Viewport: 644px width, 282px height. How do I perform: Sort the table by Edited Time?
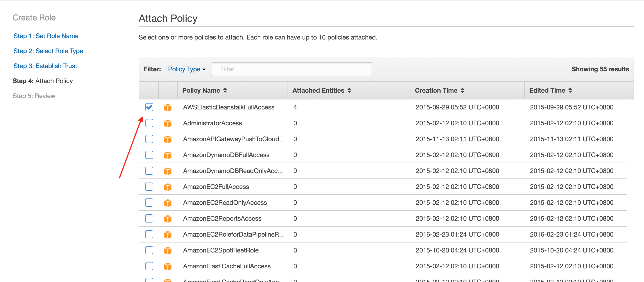pos(551,90)
